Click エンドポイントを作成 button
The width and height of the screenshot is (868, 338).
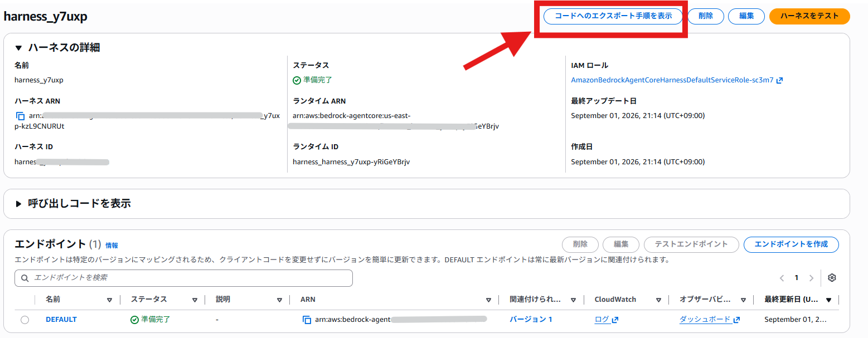tap(791, 244)
